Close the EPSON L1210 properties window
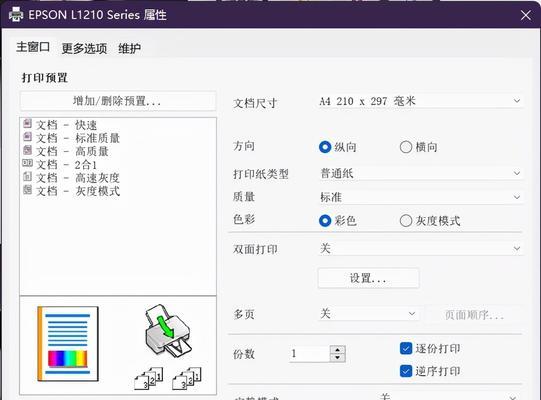The height and width of the screenshot is (400, 541). (x=526, y=15)
